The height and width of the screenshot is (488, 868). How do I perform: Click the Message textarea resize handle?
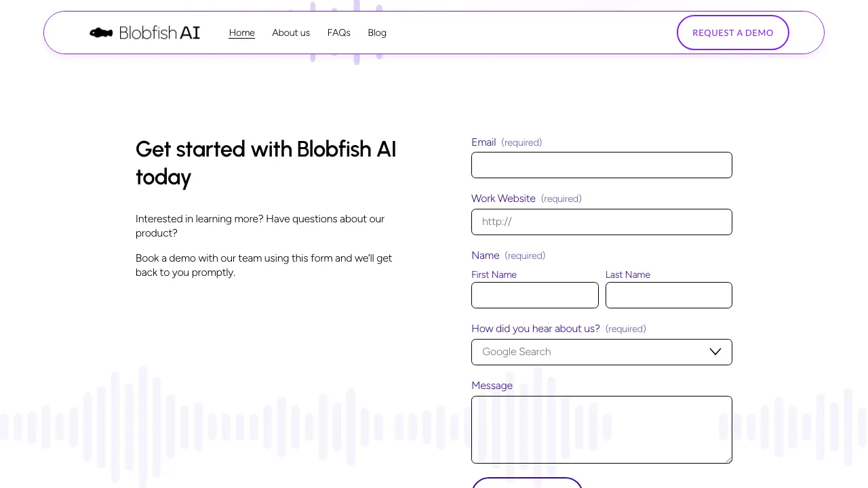pyautogui.click(x=729, y=460)
